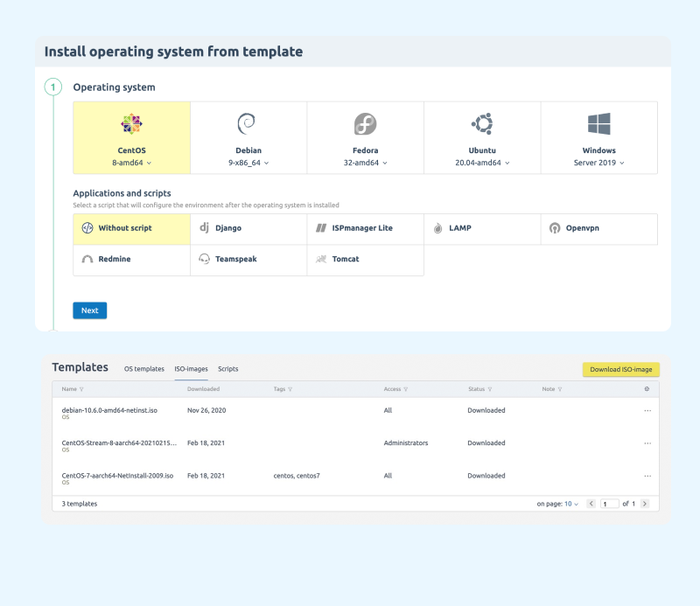Image resolution: width=700 pixels, height=606 pixels.
Task: Choose the Django script label
Action: pos(228,228)
